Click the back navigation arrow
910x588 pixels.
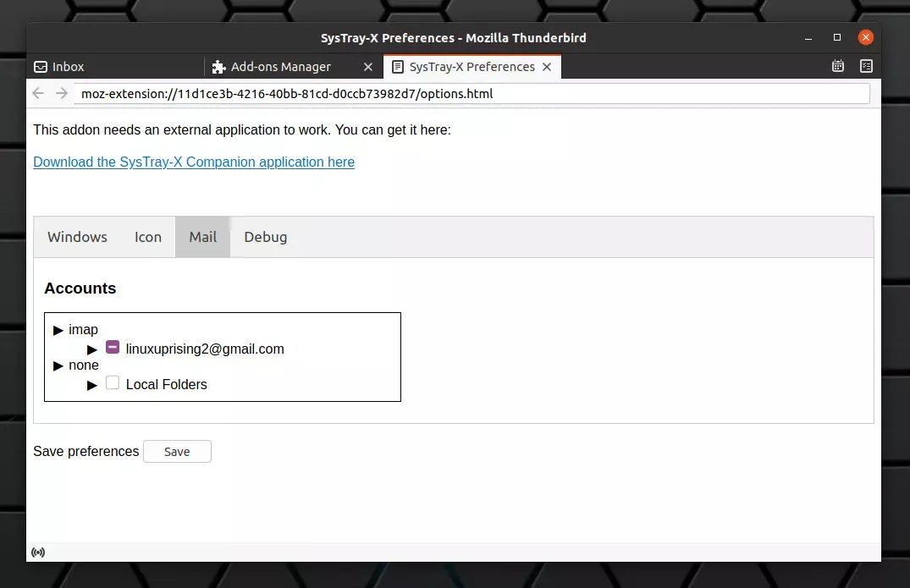[38, 93]
